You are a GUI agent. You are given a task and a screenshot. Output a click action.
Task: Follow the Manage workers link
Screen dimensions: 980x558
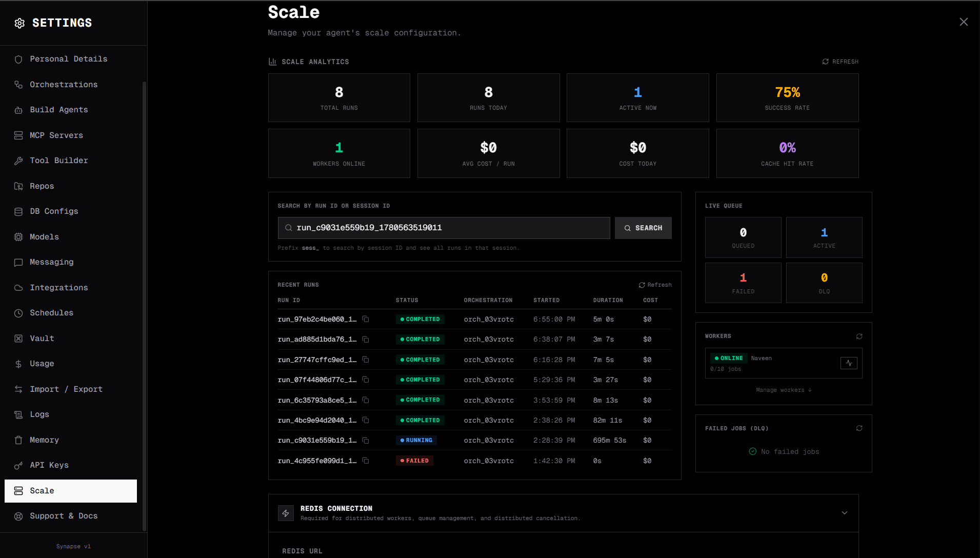pyautogui.click(x=784, y=390)
